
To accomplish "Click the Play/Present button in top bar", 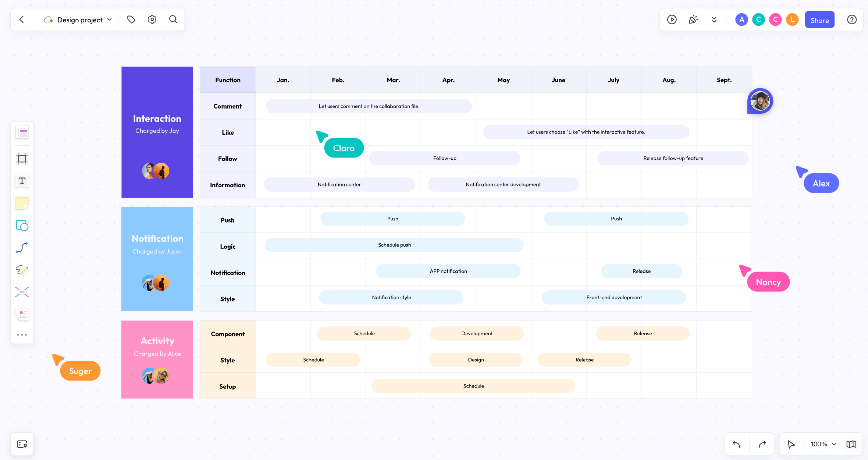I will click(672, 19).
